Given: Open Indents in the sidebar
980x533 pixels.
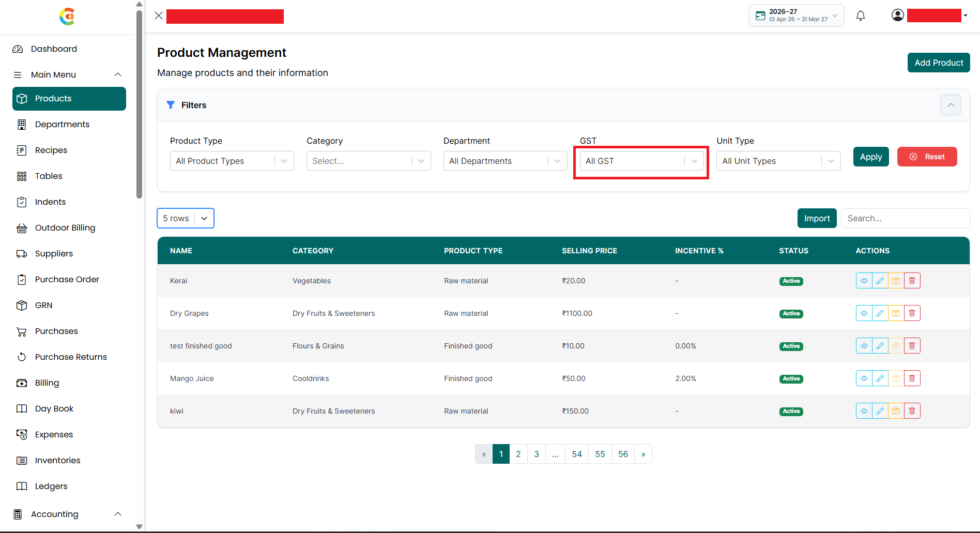Looking at the screenshot, I should click(x=69, y=202).
